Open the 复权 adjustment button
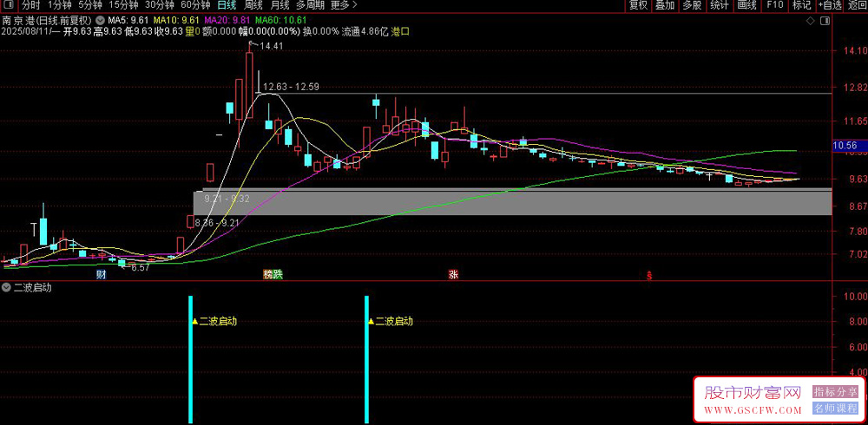Screen dimensions: 868x425 [x=638, y=5]
